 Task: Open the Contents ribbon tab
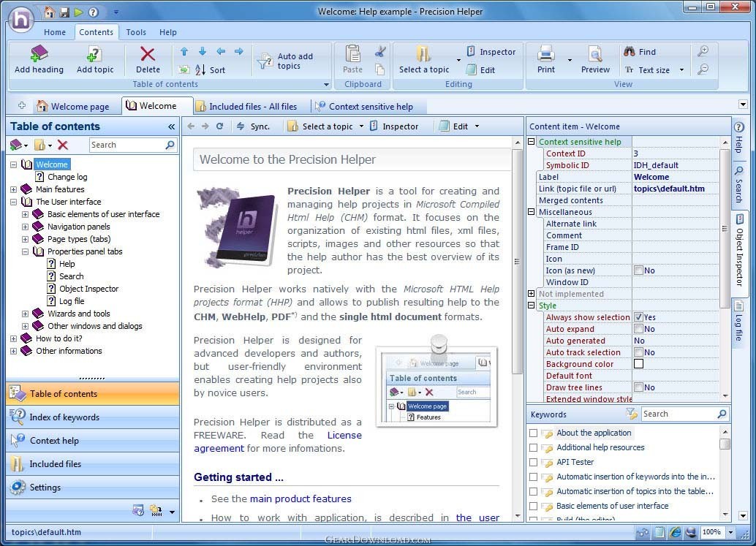pyautogui.click(x=96, y=32)
